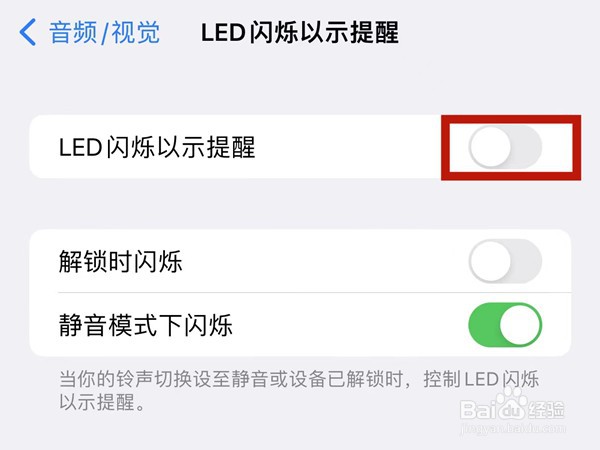Tap the back chevron arrow
The image size is (600, 450).
[x=27, y=32]
